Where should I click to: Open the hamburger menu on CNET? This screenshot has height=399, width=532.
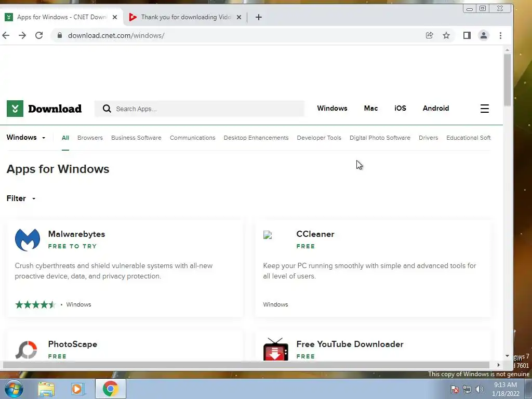tap(485, 109)
